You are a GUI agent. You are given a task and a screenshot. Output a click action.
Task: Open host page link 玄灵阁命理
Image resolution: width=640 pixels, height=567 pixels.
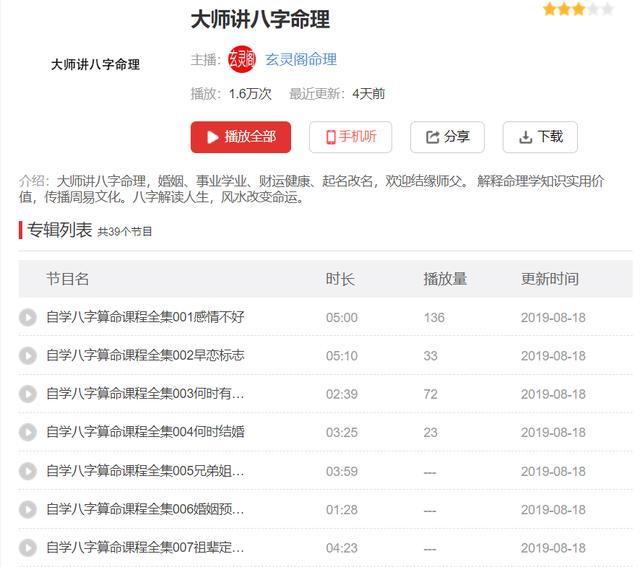click(301, 59)
